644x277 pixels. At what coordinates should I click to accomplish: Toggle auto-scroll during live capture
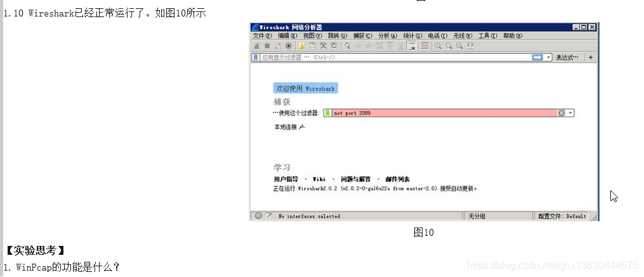click(x=412, y=46)
